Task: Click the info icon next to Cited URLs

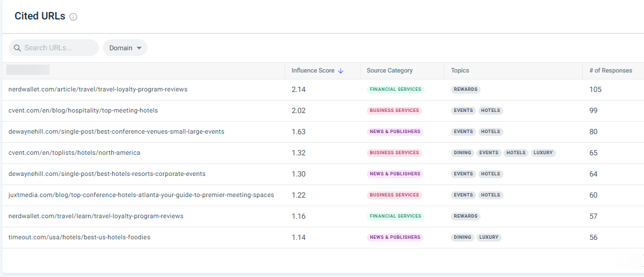Action: (x=73, y=17)
